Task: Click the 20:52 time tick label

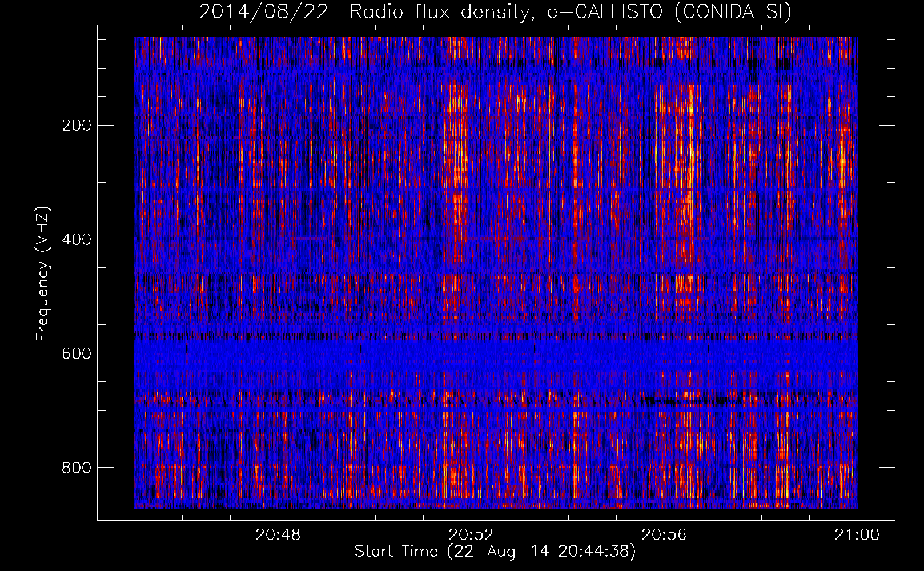Action: coord(471,535)
